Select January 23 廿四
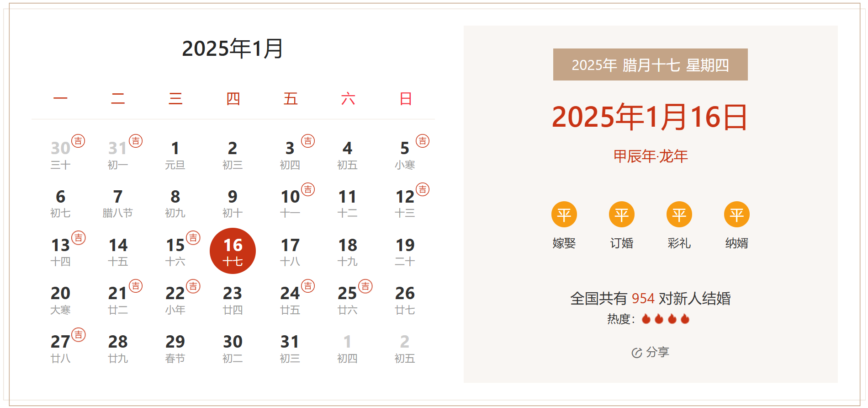This screenshot has height=408, width=868. pyautogui.click(x=233, y=300)
